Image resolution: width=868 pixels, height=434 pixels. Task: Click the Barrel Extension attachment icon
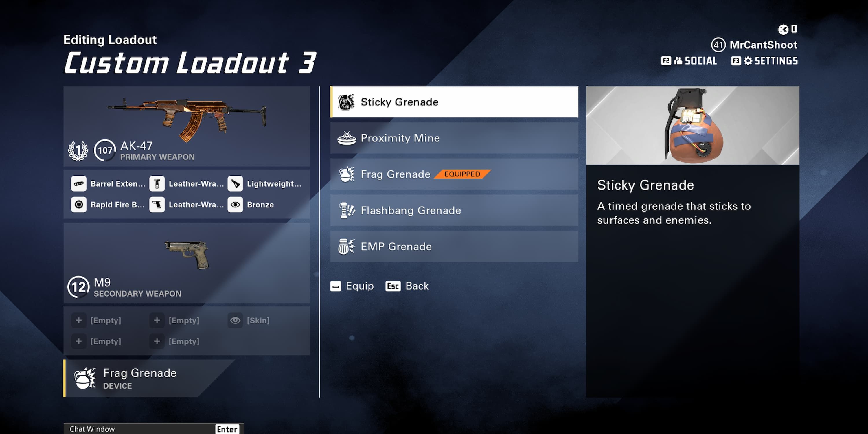point(79,183)
